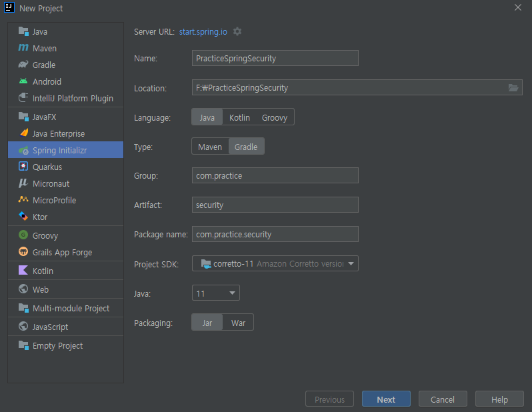
Task: Click the Web globe icon
Action: tap(23, 289)
